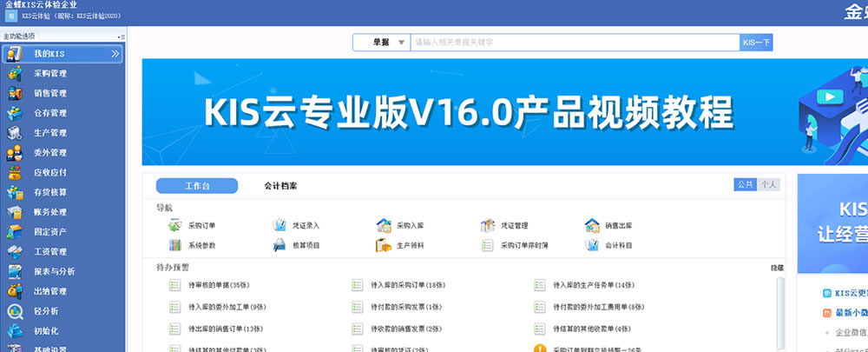Click the 采购订单 navigation icon
Screen dimensions: 868x352
[x=175, y=225]
